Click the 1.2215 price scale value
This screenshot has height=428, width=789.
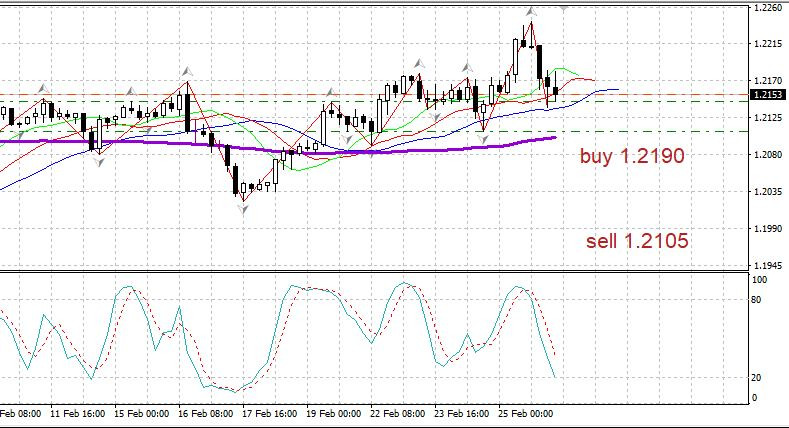click(768, 44)
